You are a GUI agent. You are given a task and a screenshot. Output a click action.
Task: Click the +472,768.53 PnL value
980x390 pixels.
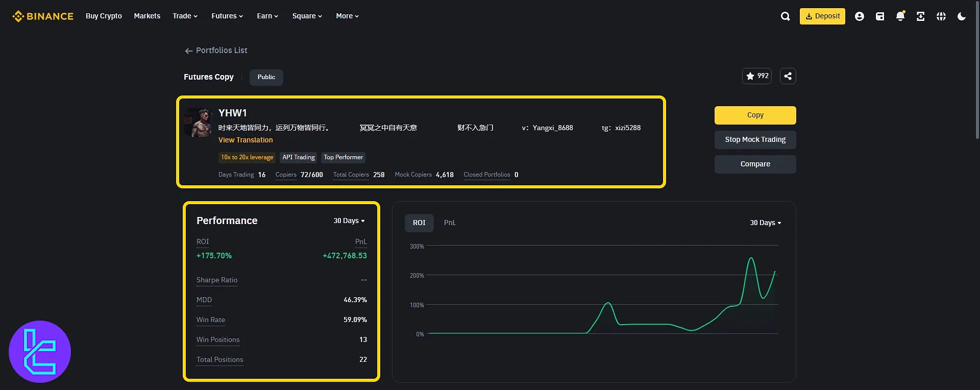coord(345,256)
